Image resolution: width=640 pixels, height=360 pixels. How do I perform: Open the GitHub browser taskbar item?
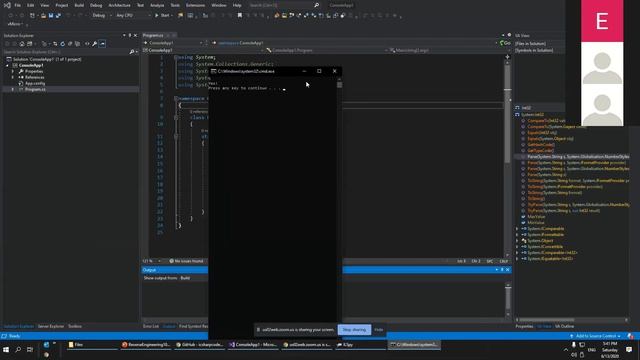pyautogui.click(x=200, y=345)
